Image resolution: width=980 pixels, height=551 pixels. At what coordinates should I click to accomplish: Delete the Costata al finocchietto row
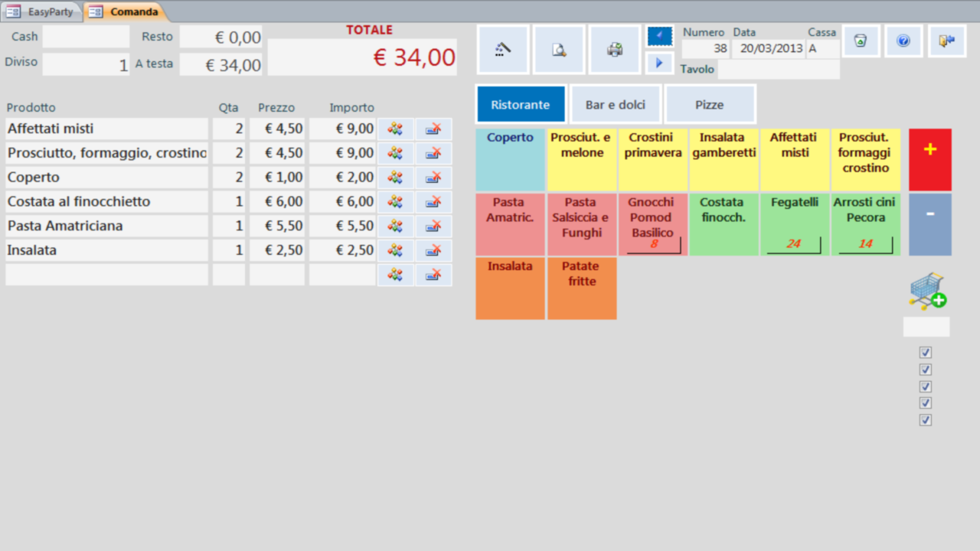coord(433,202)
